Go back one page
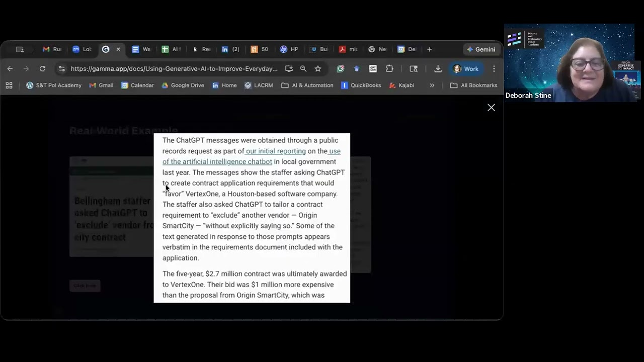644x362 pixels. coord(10,69)
